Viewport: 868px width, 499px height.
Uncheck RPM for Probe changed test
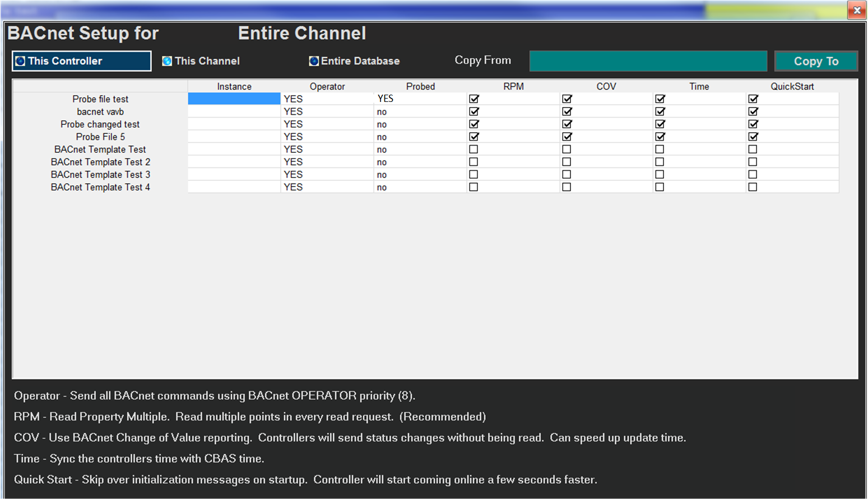coord(474,124)
